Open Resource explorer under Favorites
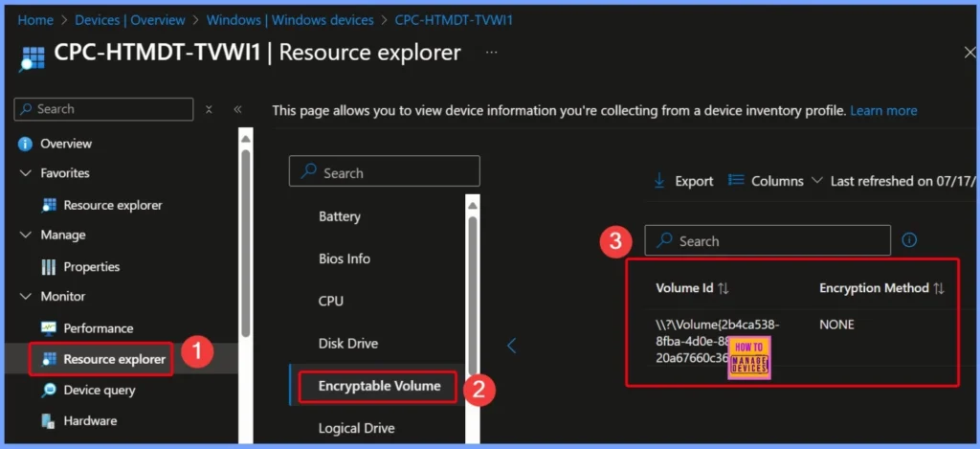The image size is (980, 449). point(113,205)
